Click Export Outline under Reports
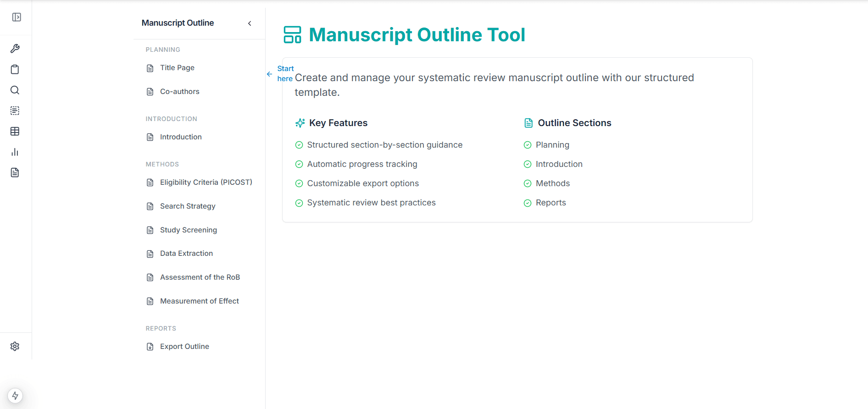The height and width of the screenshot is (409, 868). pyautogui.click(x=184, y=347)
